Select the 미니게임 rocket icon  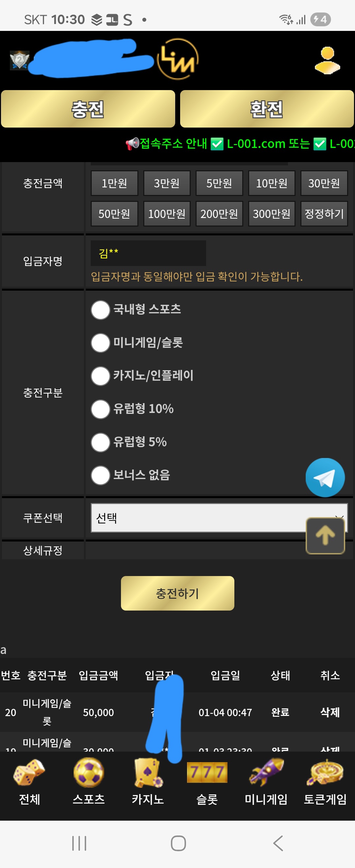tap(266, 773)
